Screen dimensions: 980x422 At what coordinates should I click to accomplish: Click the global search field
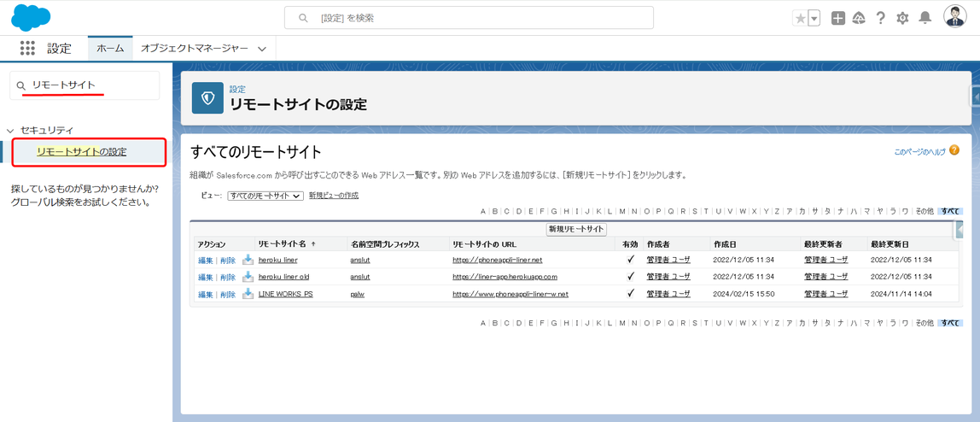tap(469, 18)
